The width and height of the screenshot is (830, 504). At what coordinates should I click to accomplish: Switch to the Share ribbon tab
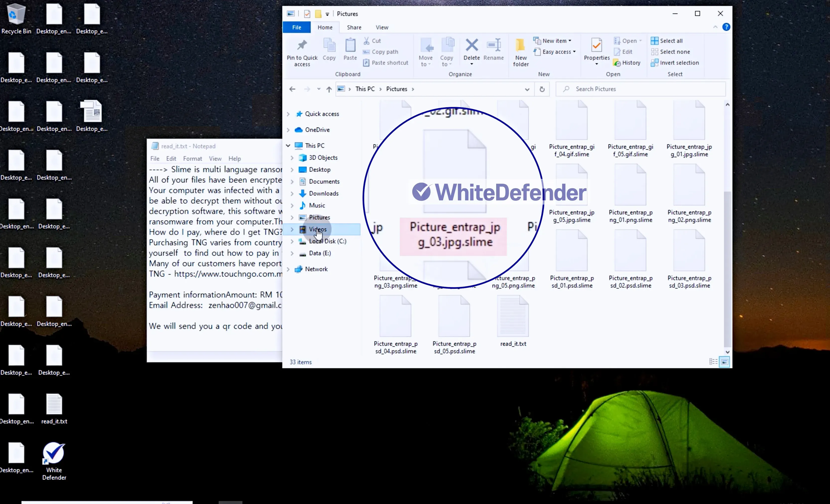click(x=354, y=27)
